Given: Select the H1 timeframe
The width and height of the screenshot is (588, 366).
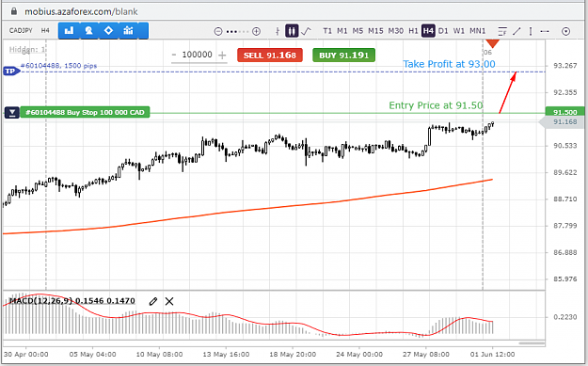Looking at the screenshot, I should coord(413,31).
